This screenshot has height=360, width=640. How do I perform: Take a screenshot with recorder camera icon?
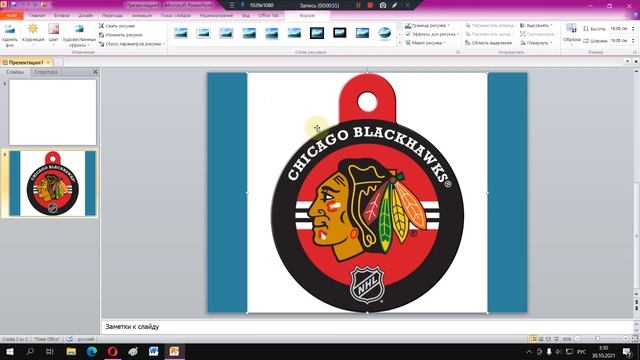point(383,5)
